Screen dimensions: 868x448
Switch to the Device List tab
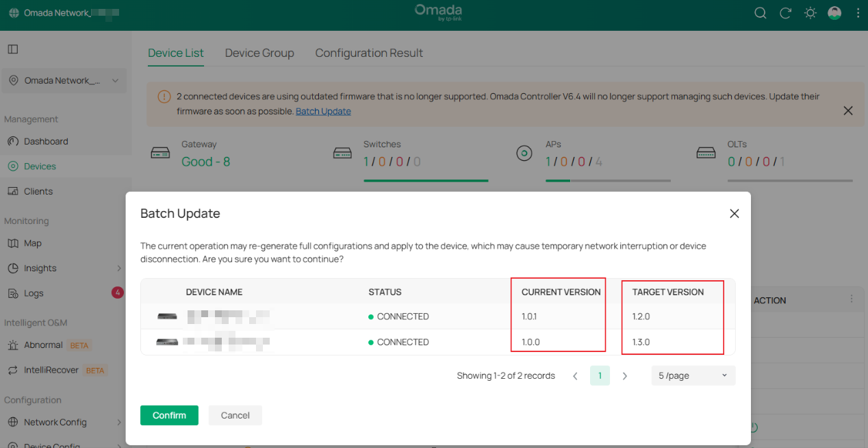point(176,53)
